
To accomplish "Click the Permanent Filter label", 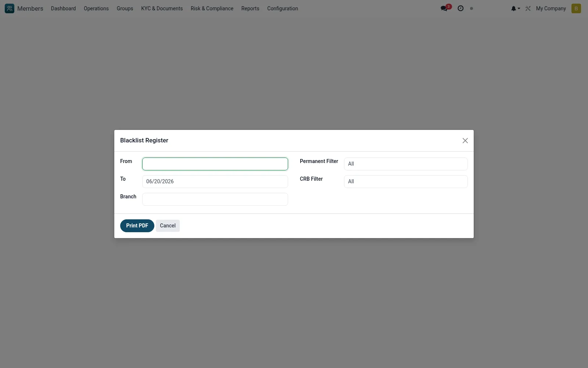I will [x=319, y=161].
